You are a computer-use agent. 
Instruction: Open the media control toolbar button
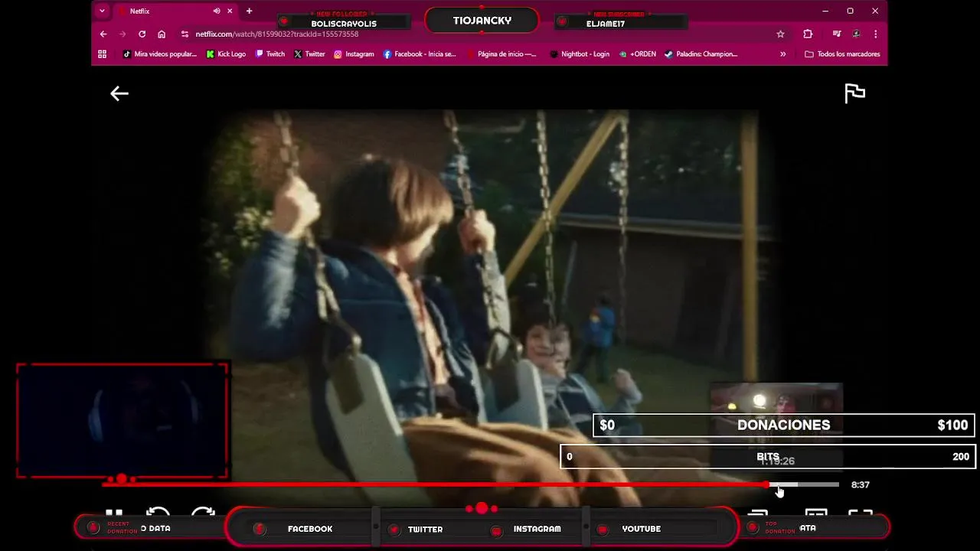click(x=836, y=34)
